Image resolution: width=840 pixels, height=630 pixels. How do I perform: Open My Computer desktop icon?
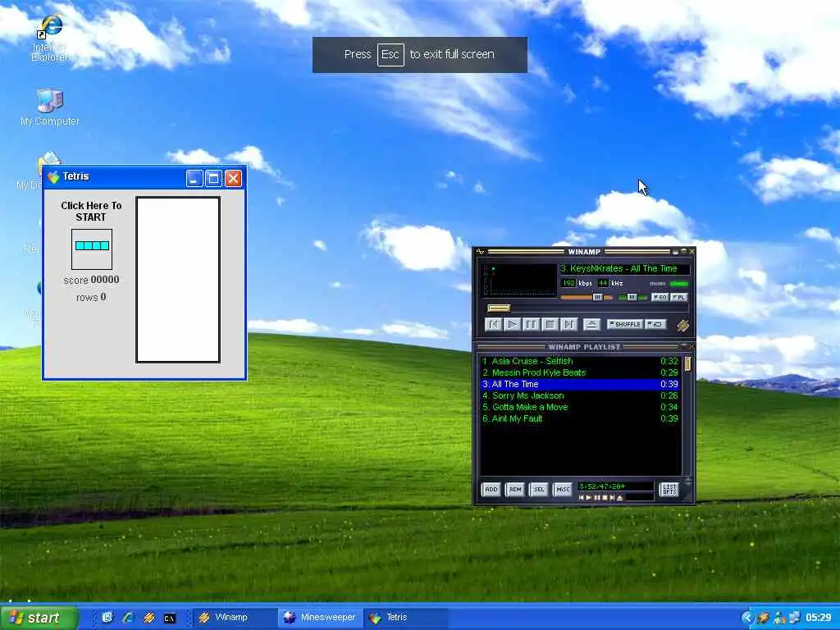click(x=50, y=107)
